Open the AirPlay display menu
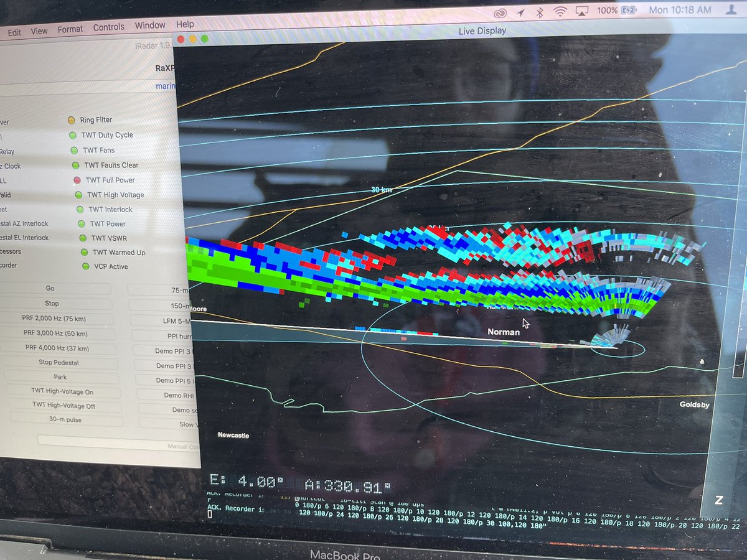747x560 pixels. 581,11
